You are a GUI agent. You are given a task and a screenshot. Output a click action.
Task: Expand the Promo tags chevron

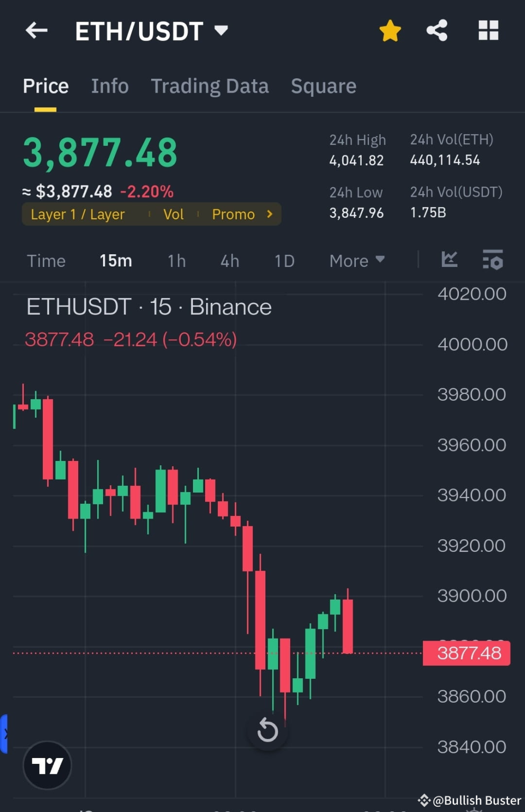coord(270,214)
